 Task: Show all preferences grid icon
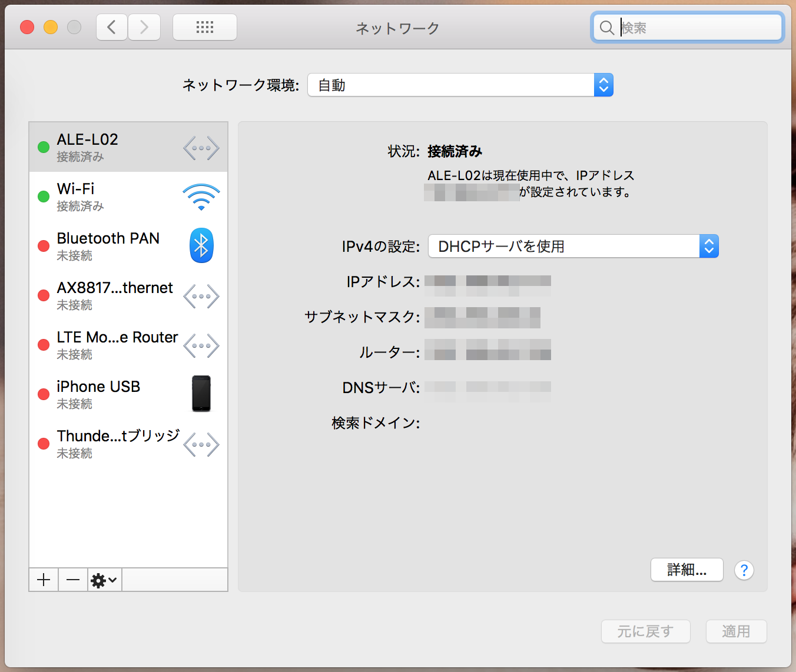(204, 28)
